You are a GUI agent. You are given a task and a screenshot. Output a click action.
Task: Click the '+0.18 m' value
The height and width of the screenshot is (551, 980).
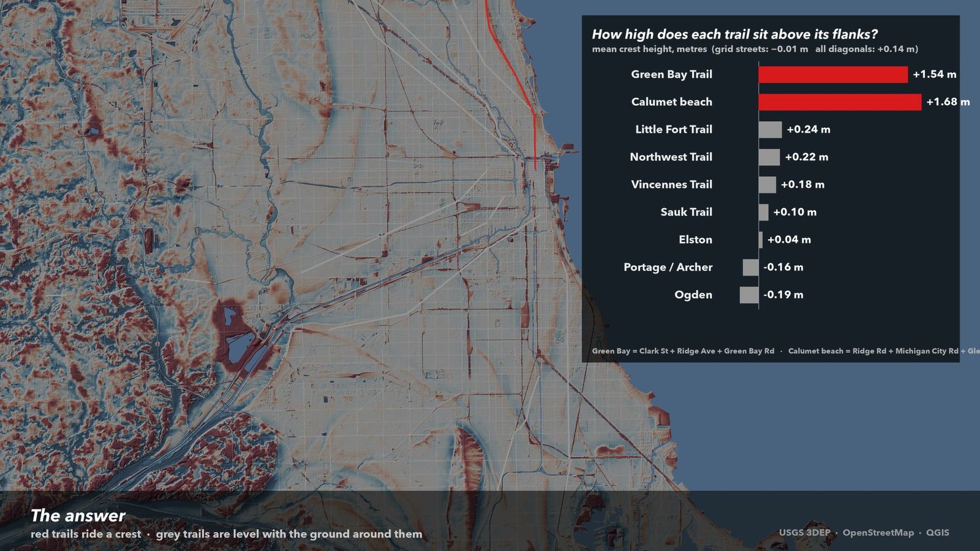[x=802, y=184]
